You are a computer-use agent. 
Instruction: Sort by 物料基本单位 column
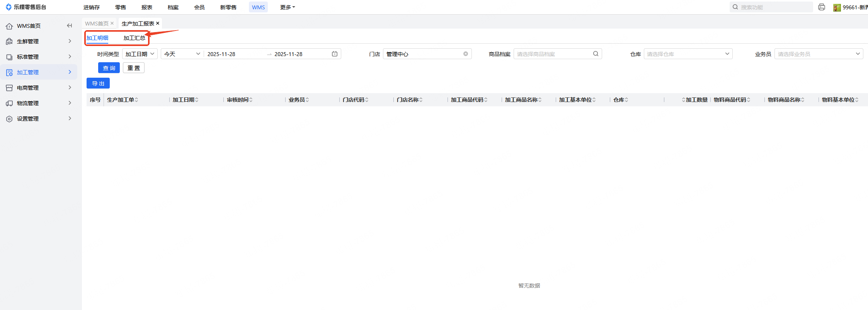[857, 100]
